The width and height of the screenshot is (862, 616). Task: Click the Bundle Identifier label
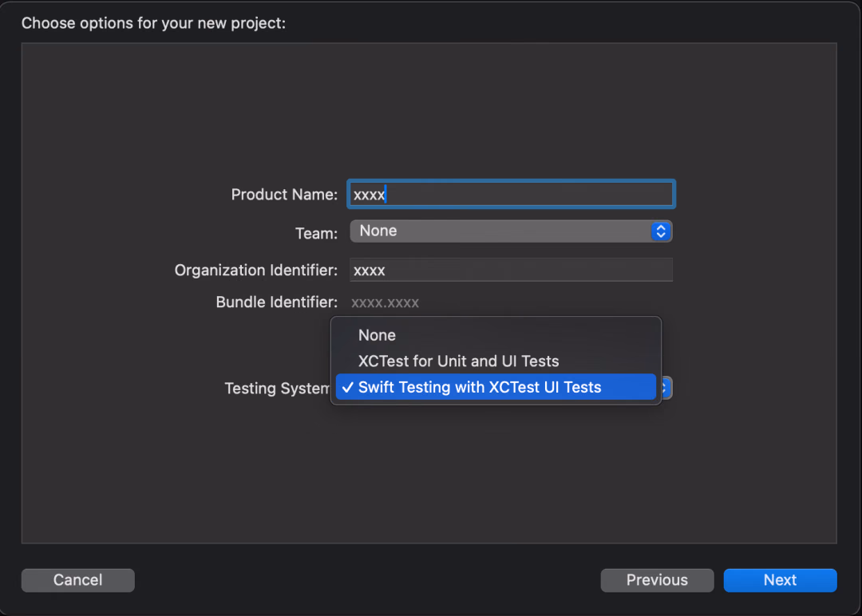pos(276,302)
